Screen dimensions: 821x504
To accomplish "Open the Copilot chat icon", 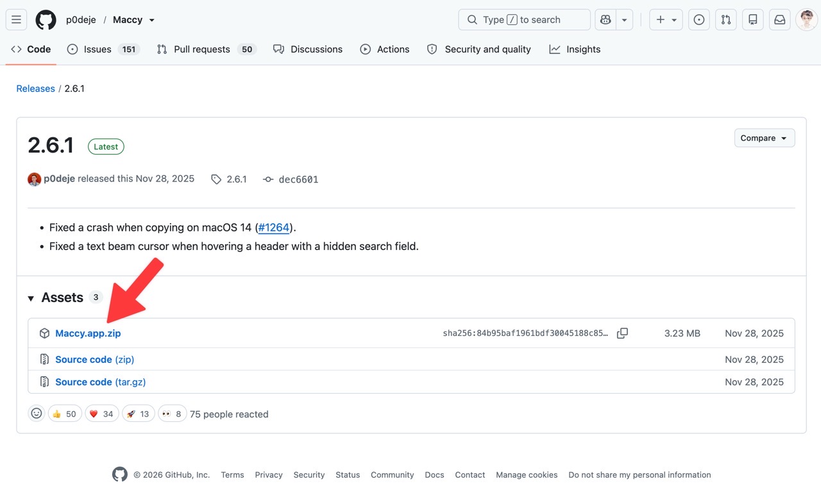I will [605, 20].
